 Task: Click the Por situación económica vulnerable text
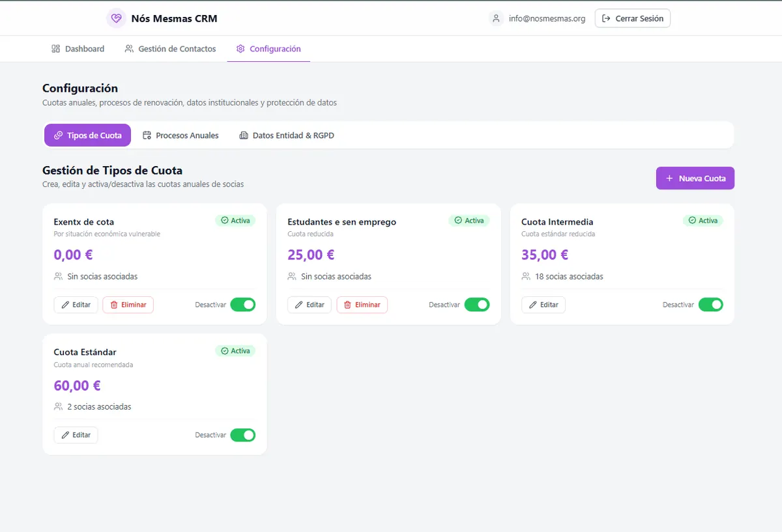(107, 234)
